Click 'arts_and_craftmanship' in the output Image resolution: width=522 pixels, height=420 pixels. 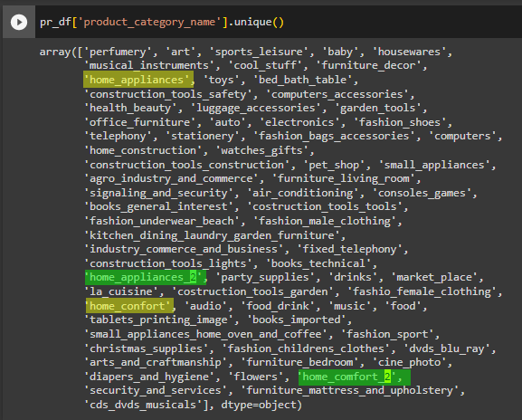point(155,363)
